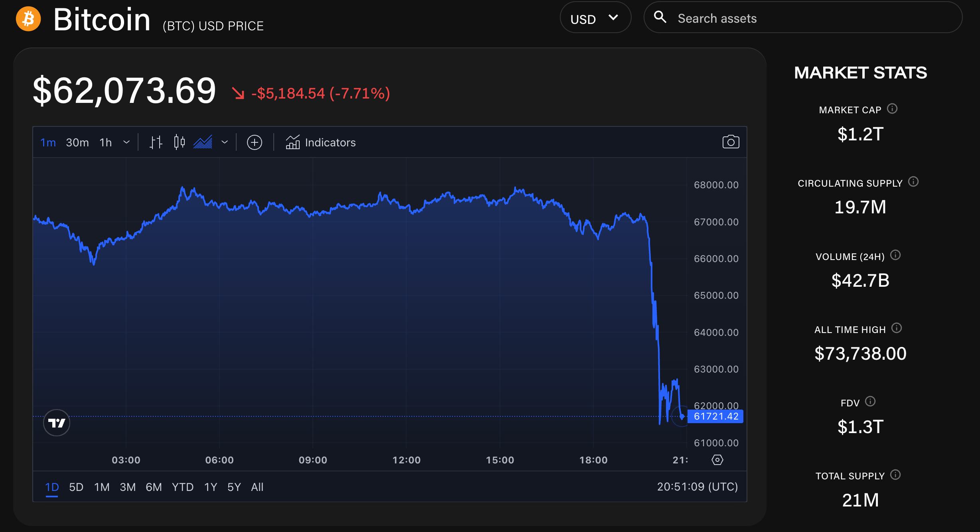Switch to the 5D range tab

pyautogui.click(x=76, y=487)
